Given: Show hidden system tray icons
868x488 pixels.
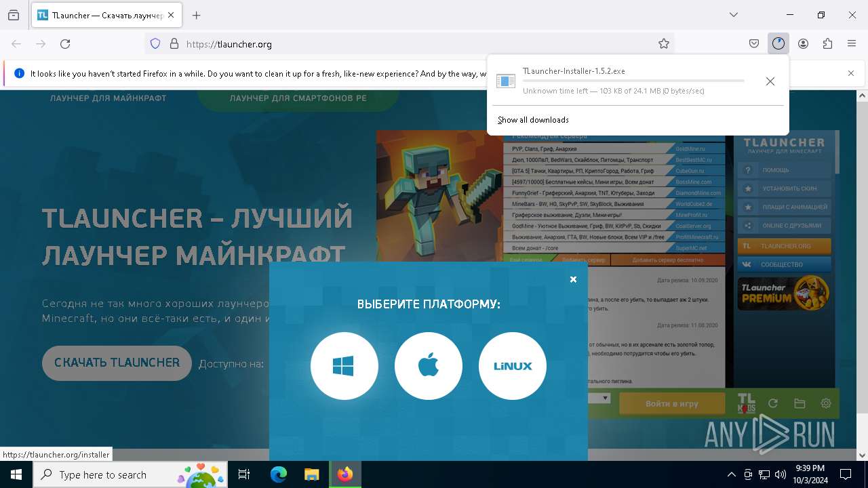Looking at the screenshot, I should pos(731,474).
